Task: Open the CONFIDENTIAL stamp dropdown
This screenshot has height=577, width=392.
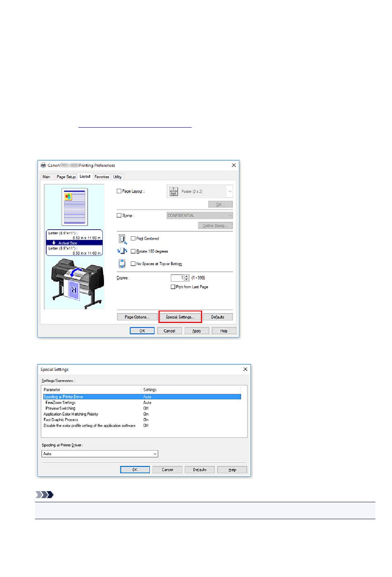Action: pyautogui.click(x=200, y=216)
